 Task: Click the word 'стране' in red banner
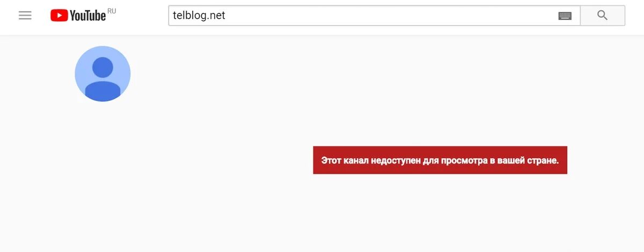coord(541,161)
